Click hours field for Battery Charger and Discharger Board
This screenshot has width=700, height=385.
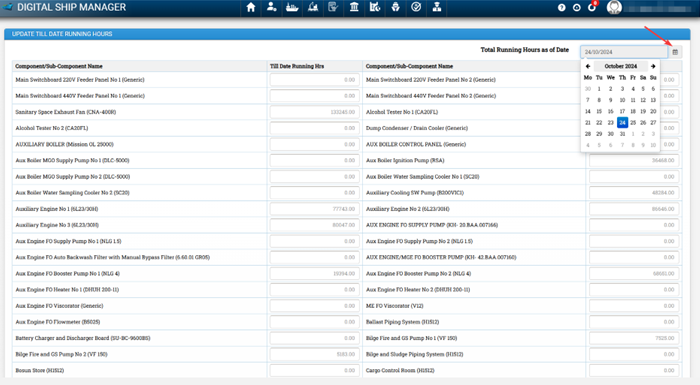[x=315, y=338]
